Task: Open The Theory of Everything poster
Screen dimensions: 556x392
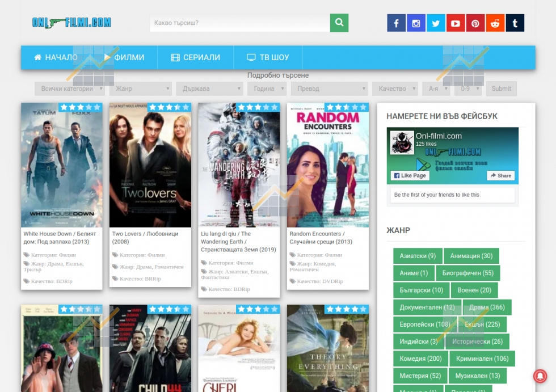Action: pyautogui.click(x=328, y=348)
